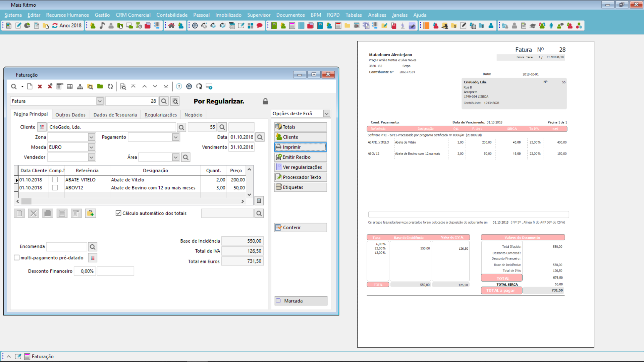Viewport: 644px width, 362px height.
Task: Click the Totais button
Action: (x=301, y=127)
